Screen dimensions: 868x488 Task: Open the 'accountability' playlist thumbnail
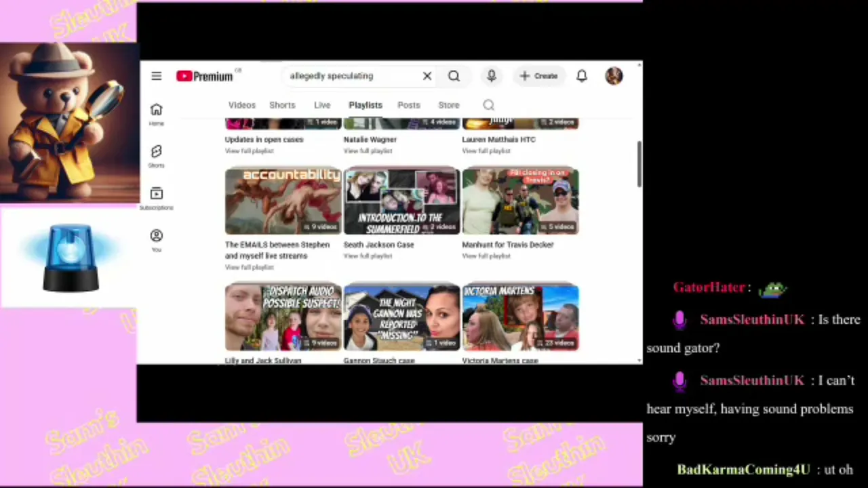283,201
